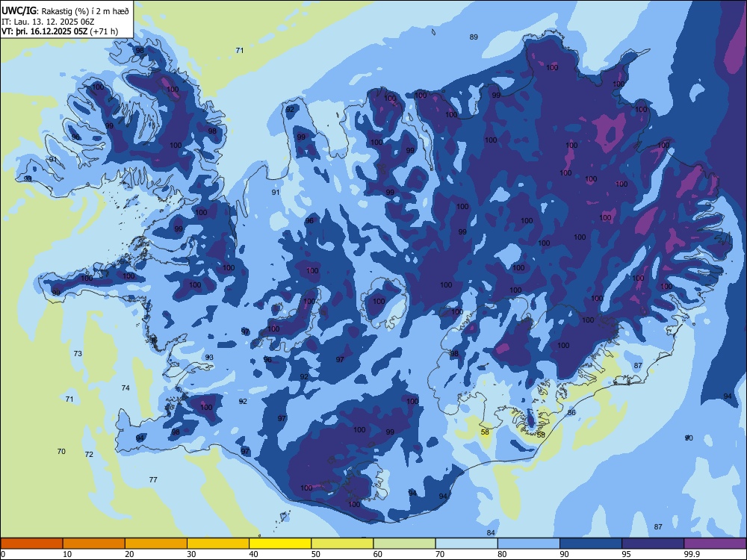
Task: Click the dark blue 90–95 legend swatch
Action: tap(591, 544)
